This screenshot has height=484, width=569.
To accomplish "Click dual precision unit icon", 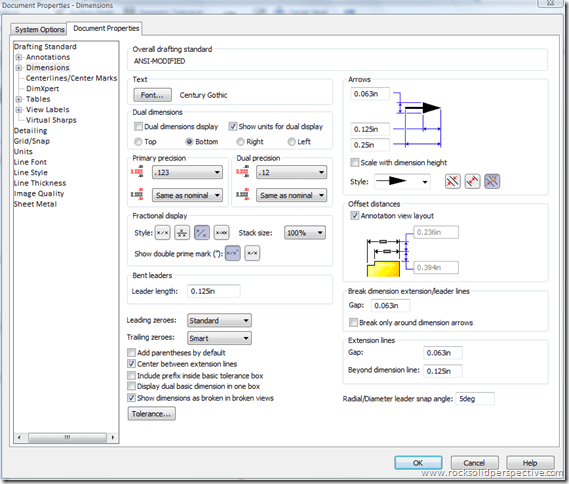I will click(242, 171).
